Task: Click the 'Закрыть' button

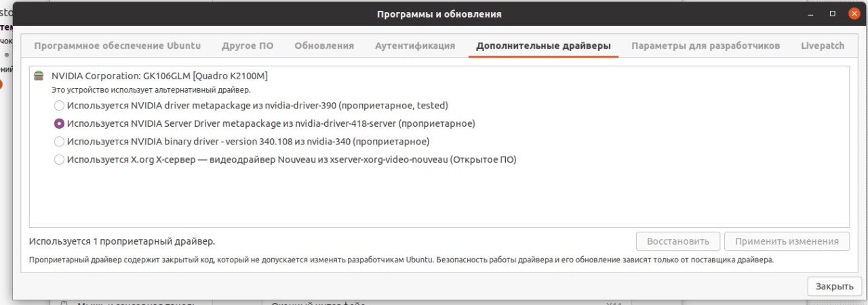Action: point(835,286)
